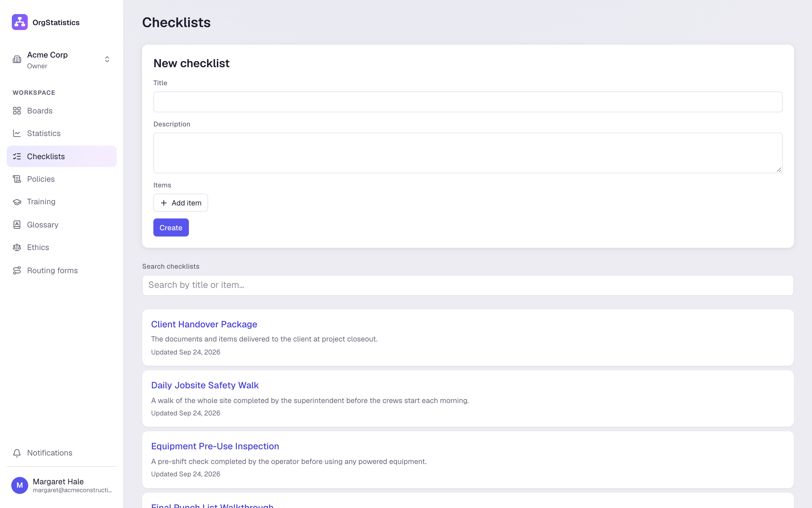Click the Policies scroll icon
Image resolution: width=812 pixels, height=508 pixels.
(17, 179)
